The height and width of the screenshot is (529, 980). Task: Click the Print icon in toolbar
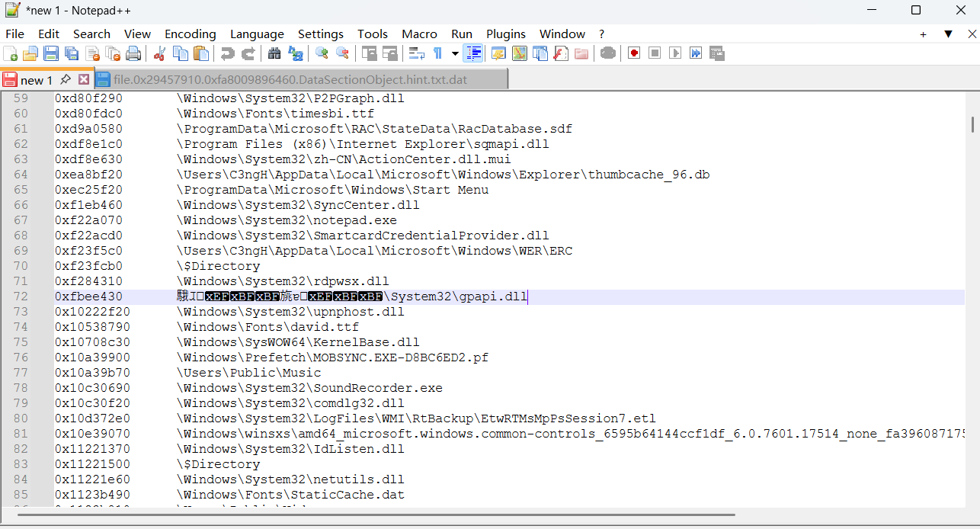tap(133, 53)
